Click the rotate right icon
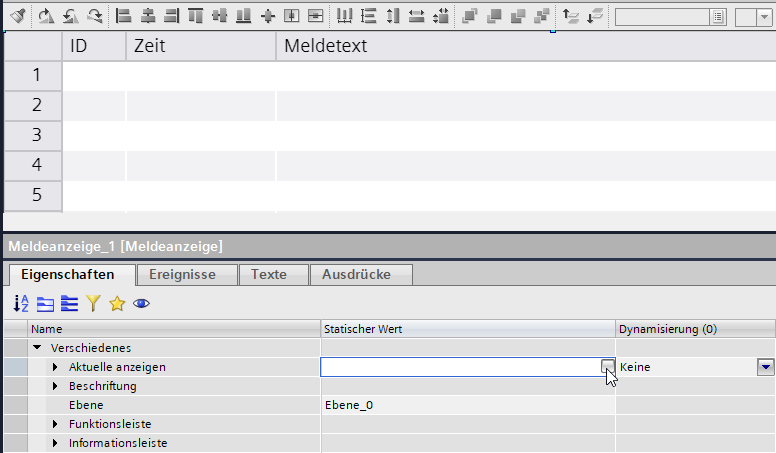This screenshot has height=453, width=776. pos(46,16)
